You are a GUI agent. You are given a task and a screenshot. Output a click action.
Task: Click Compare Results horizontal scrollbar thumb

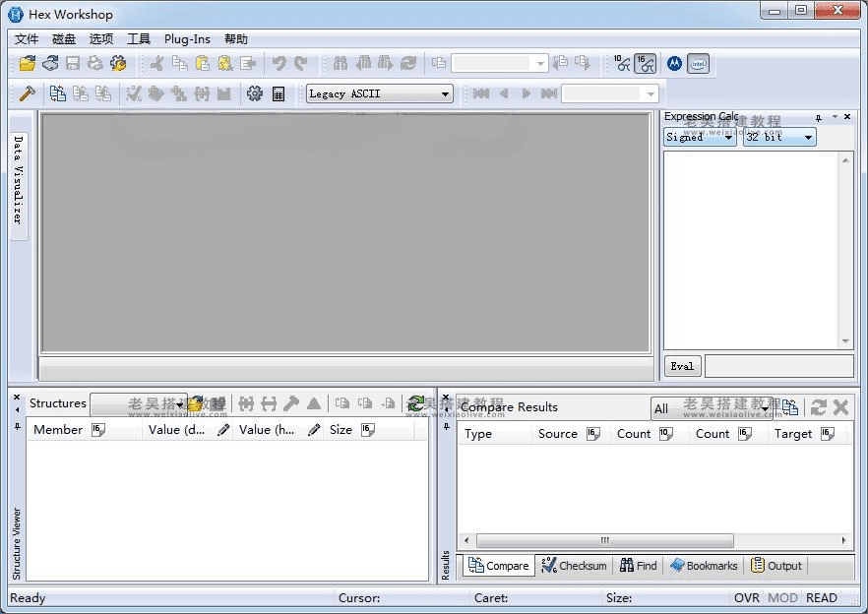(x=605, y=540)
